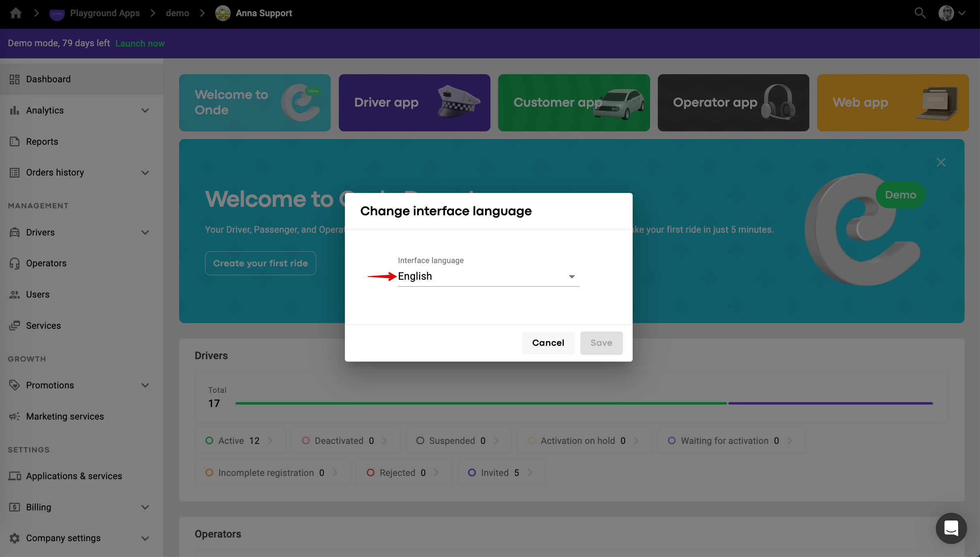Click the Marketing services megaphone icon
980x557 pixels.
point(15,416)
